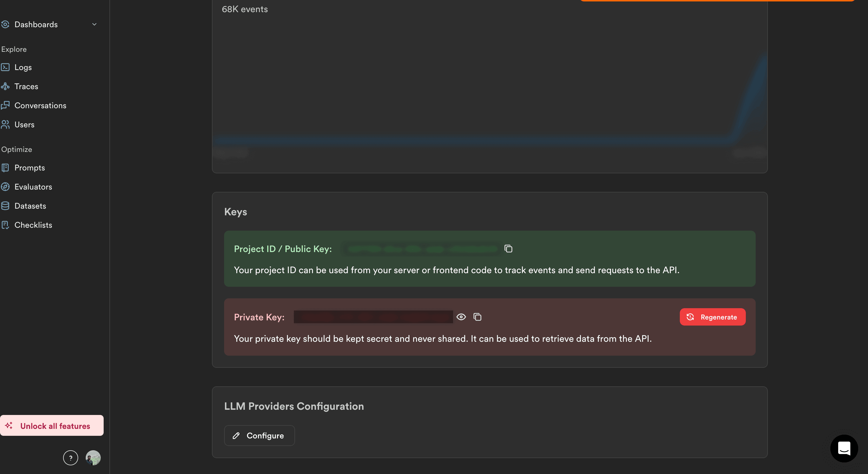Click 'LLM Providers Configuration' heading

pos(294,406)
